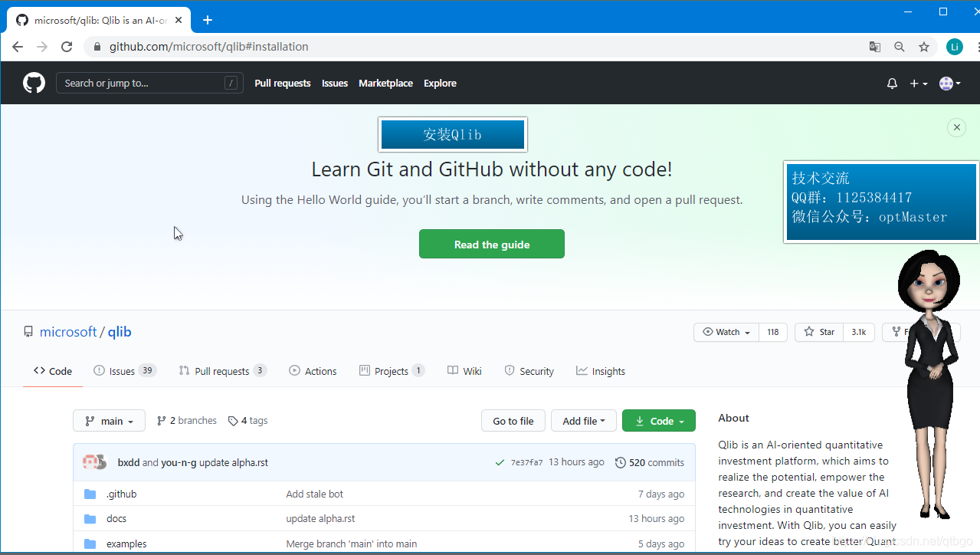Switch to the Code tab
Viewport: 980px width, 555px height.
point(53,371)
